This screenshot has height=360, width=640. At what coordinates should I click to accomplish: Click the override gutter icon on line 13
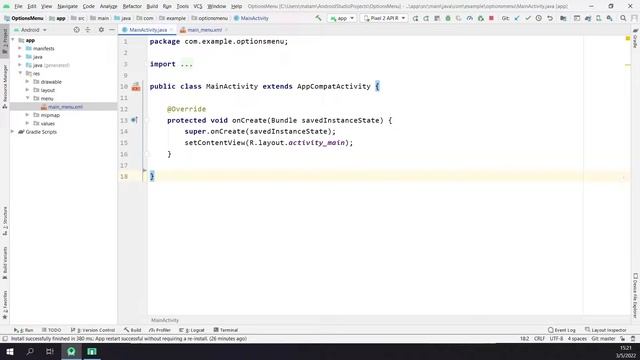coord(134,120)
